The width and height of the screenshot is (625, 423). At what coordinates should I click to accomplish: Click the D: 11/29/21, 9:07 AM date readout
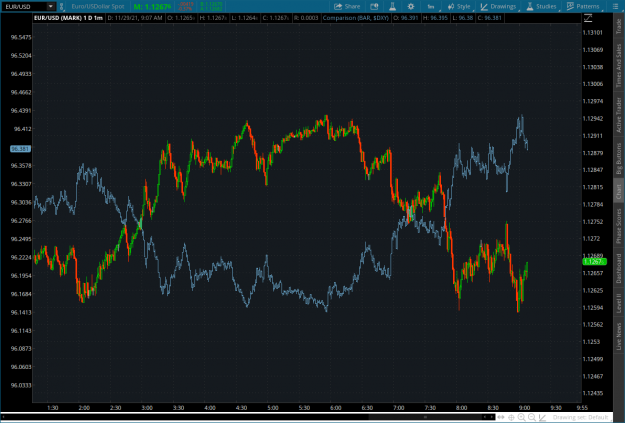pyautogui.click(x=135, y=18)
